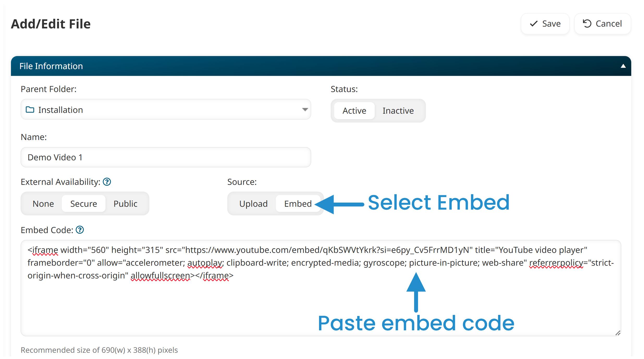The height and width of the screenshot is (359, 644).
Task: Set status to Inactive
Action: pyautogui.click(x=398, y=111)
